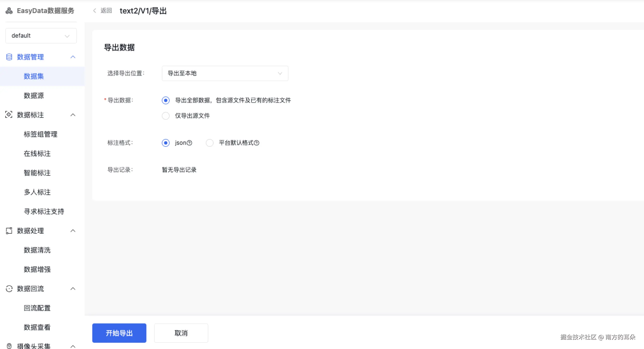
Task: Open the 数据源 menu item
Action: 34,95
